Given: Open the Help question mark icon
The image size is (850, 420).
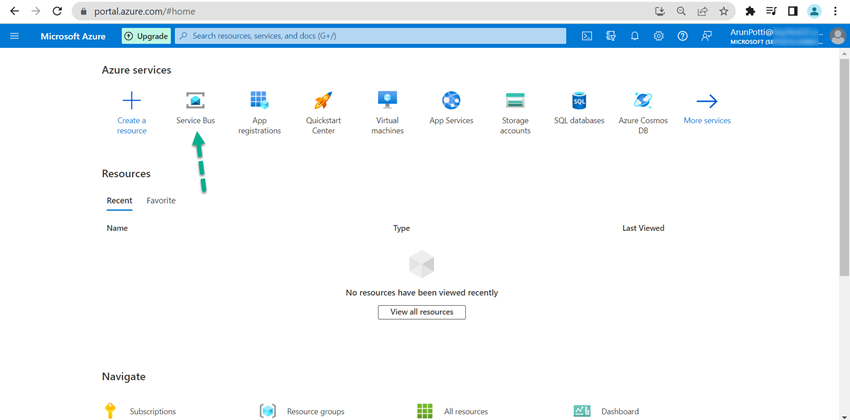Looking at the screenshot, I should point(682,36).
